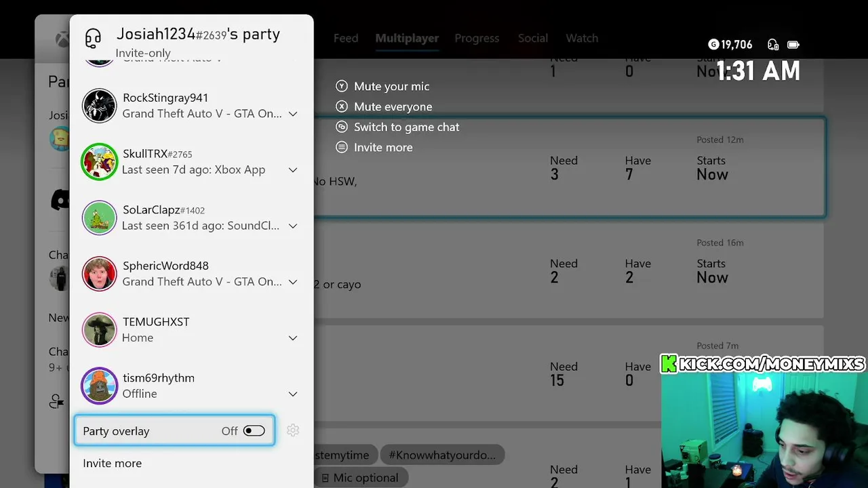Open SkullTRX's profile avatar
Image resolution: width=868 pixels, height=488 pixels.
click(x=100, y=162)
